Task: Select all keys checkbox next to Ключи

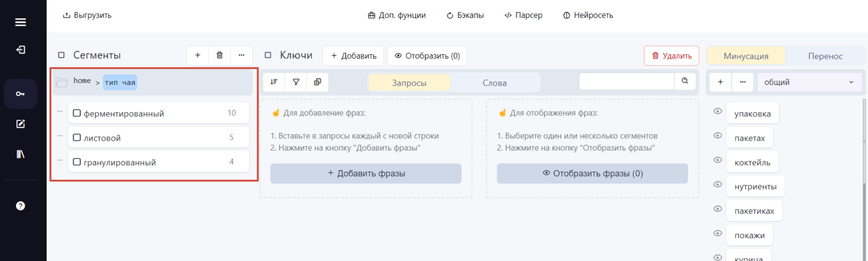Action: (268, 55)
